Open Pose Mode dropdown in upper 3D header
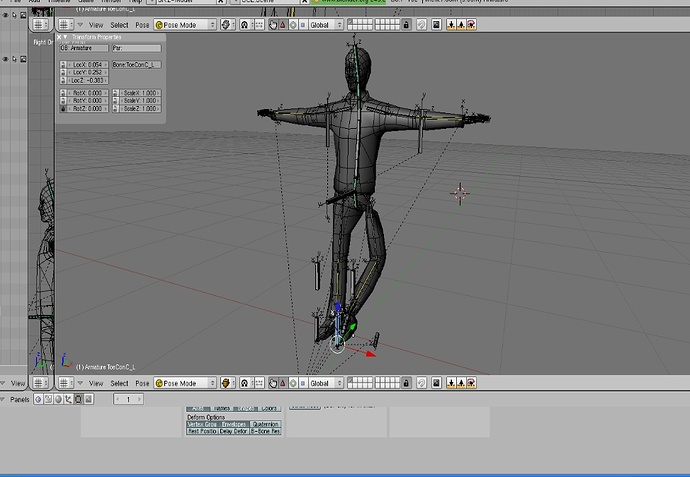The image size is (690, 477). [185, 25]
